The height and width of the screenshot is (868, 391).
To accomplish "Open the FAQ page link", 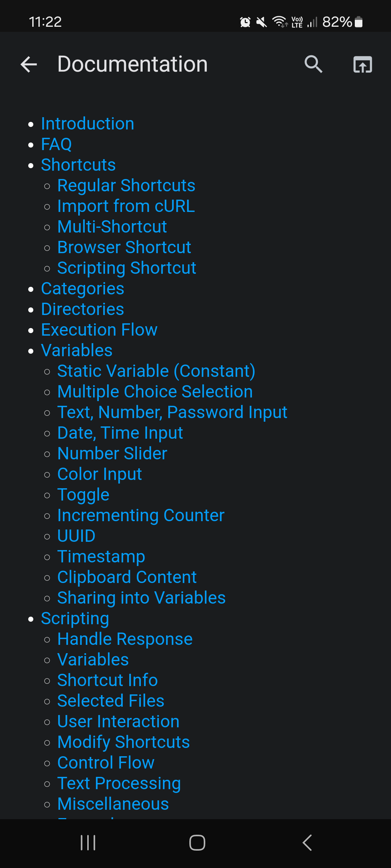I will pyautogui.click(x=56, y=144).
